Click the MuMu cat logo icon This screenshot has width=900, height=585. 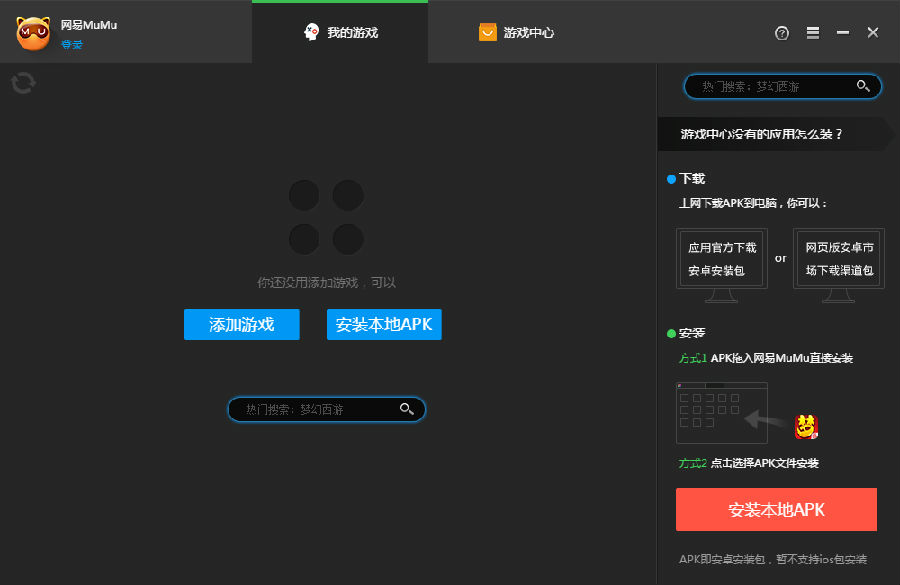(x=34, y=31)
